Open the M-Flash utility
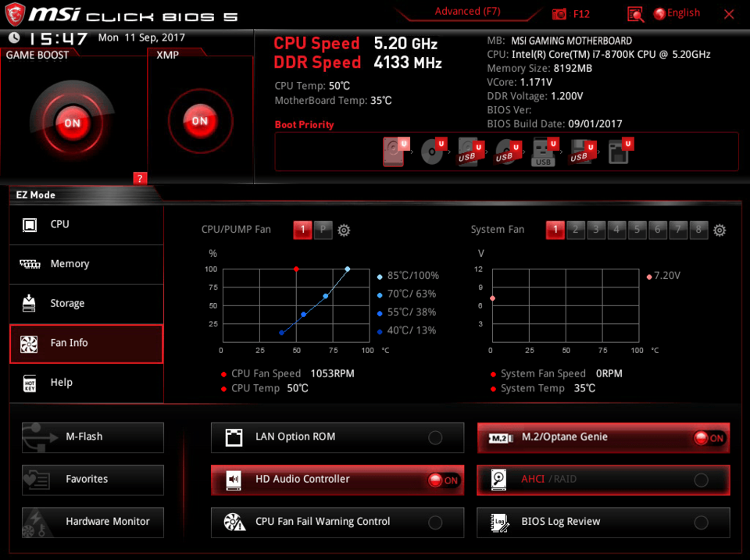 coord(93,437)
